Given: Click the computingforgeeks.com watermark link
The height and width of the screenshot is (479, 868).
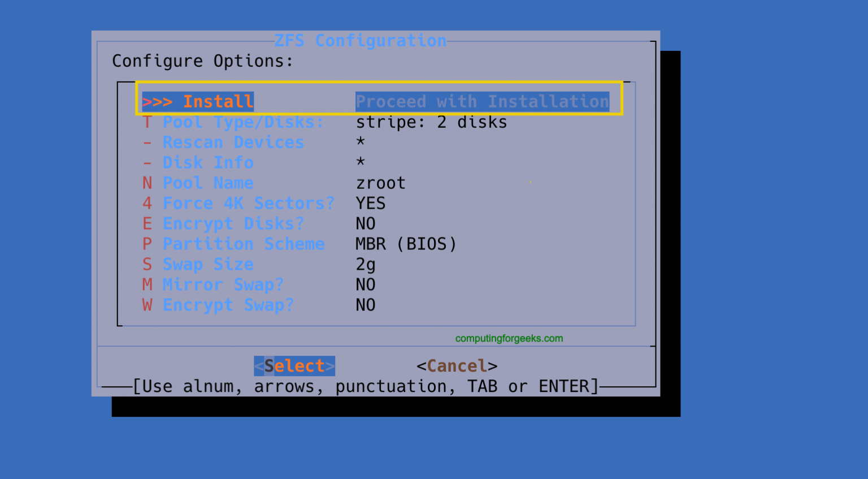Looking at the screenshot, I should coord(509,338).
